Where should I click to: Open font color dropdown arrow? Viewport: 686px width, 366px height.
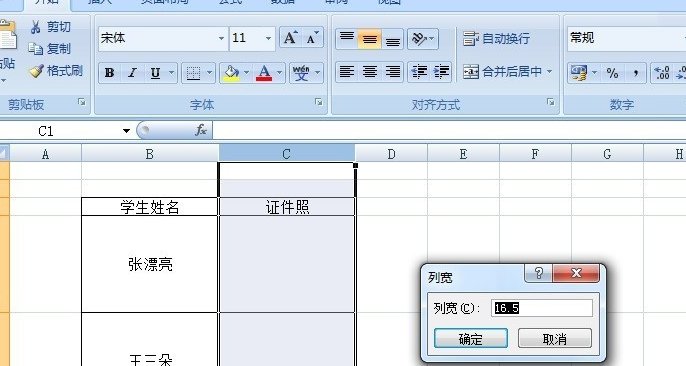tap(280, 73)
